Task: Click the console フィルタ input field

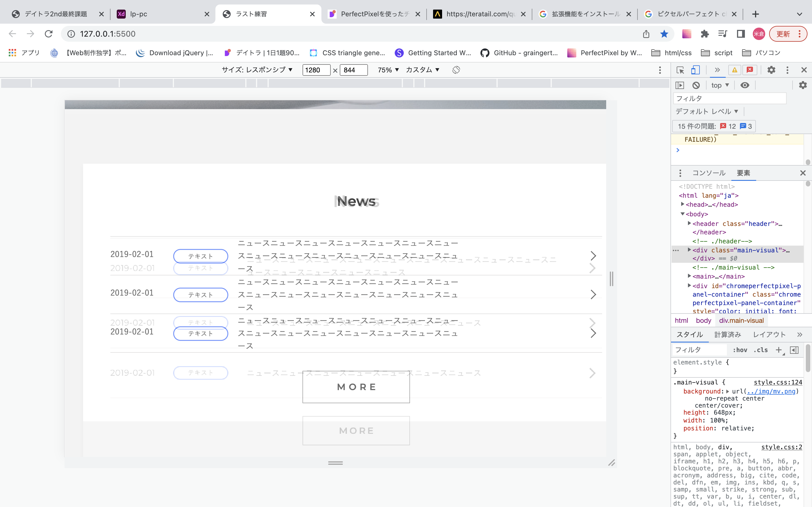Action: click(x=729, y=98)
